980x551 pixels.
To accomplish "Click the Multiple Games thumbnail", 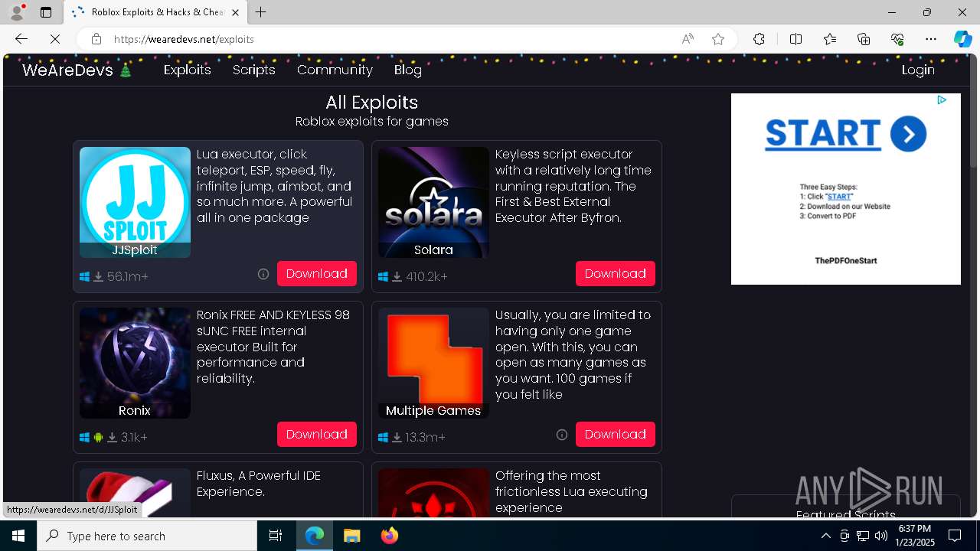I will pos(433,363).
